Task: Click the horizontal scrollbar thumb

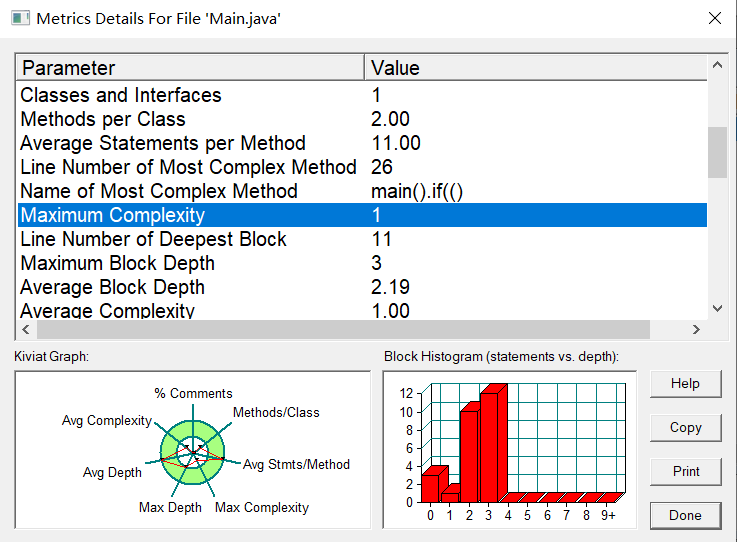Action: pyautogui.click(x=344, y=330)
